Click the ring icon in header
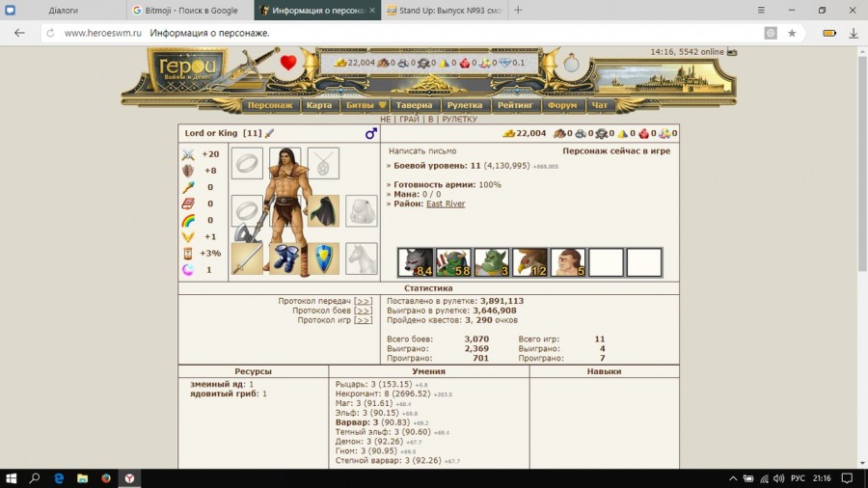The height and width of the screenshot is (488, 868). click(x=572, y=64)
